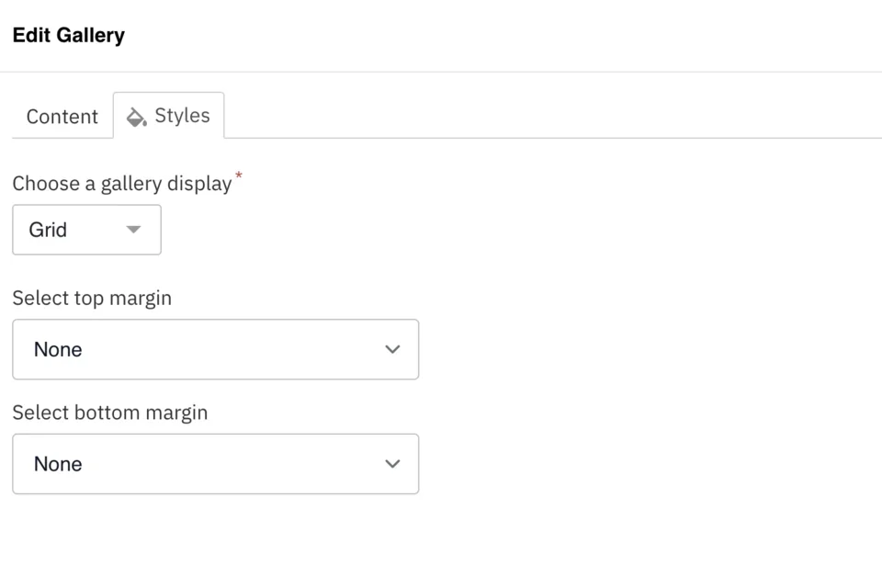Click the Select bottom margin label
The height and width of the screenshot is (588, 882).
point(110,413)
